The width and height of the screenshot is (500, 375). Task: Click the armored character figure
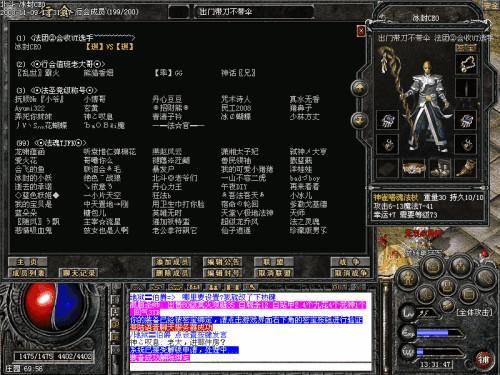coord(428,107)
